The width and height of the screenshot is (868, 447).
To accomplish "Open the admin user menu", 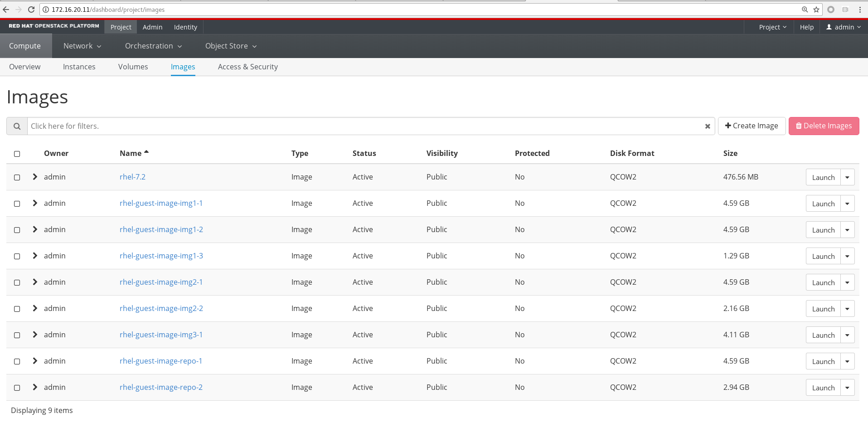I will point(844,27).
